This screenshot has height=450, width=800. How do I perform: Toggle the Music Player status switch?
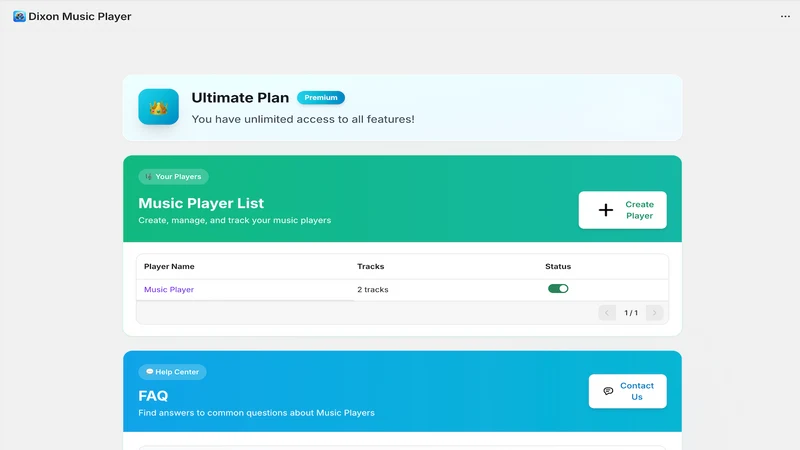tap(558, 289)
